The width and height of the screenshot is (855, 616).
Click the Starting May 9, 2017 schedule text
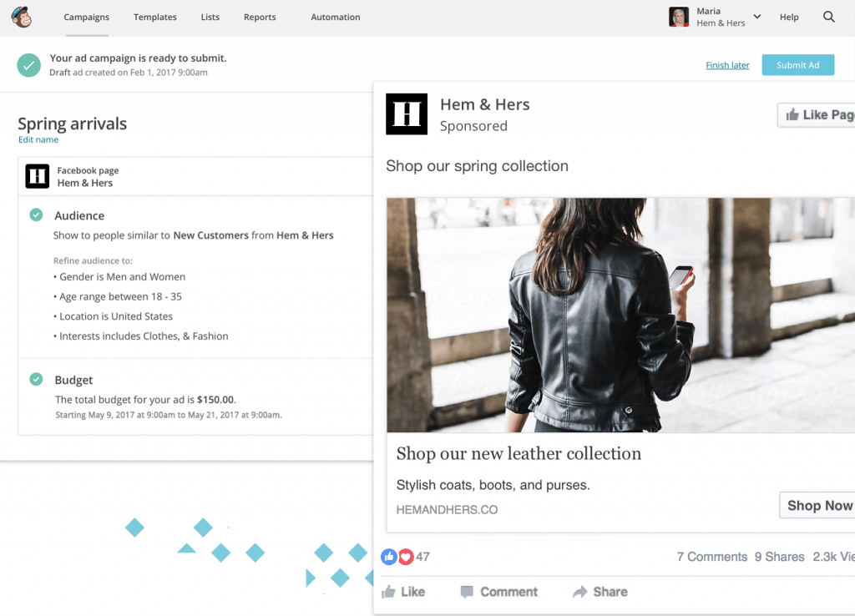169,415
